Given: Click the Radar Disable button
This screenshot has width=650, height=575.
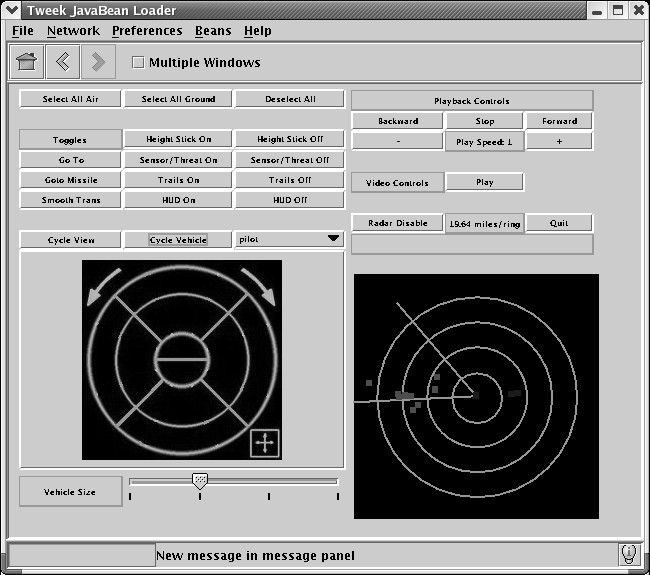Looking at the screenshot, I should pyautogui.click(x=397, y=223).
